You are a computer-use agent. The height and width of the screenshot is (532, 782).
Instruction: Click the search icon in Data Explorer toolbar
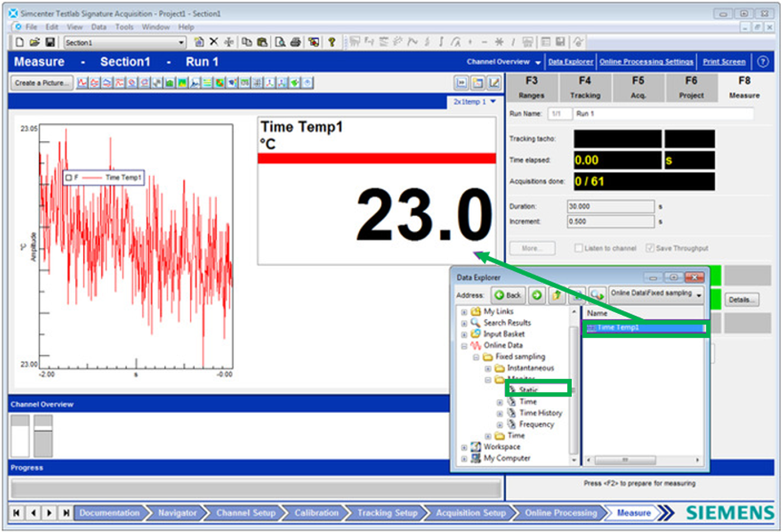(597, 295)
